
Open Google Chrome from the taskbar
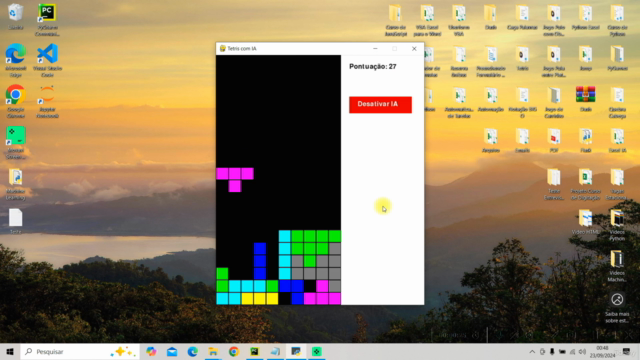pyautogui.click(x=234, y=351)
